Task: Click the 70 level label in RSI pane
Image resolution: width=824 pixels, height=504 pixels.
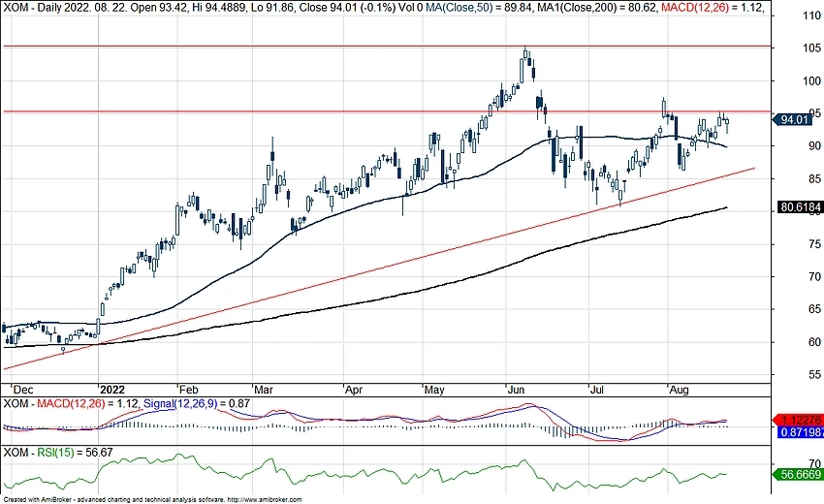Action: (x=814, y=463)
